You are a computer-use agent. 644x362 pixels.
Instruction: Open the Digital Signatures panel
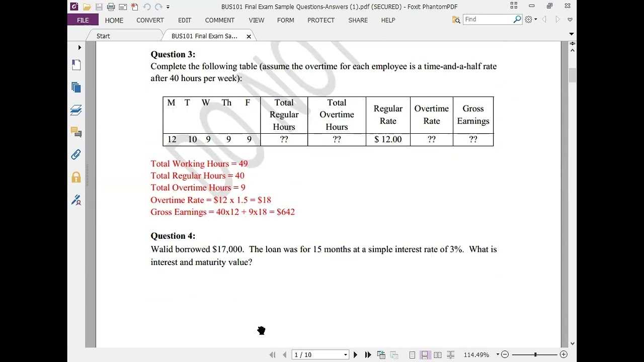76,200
